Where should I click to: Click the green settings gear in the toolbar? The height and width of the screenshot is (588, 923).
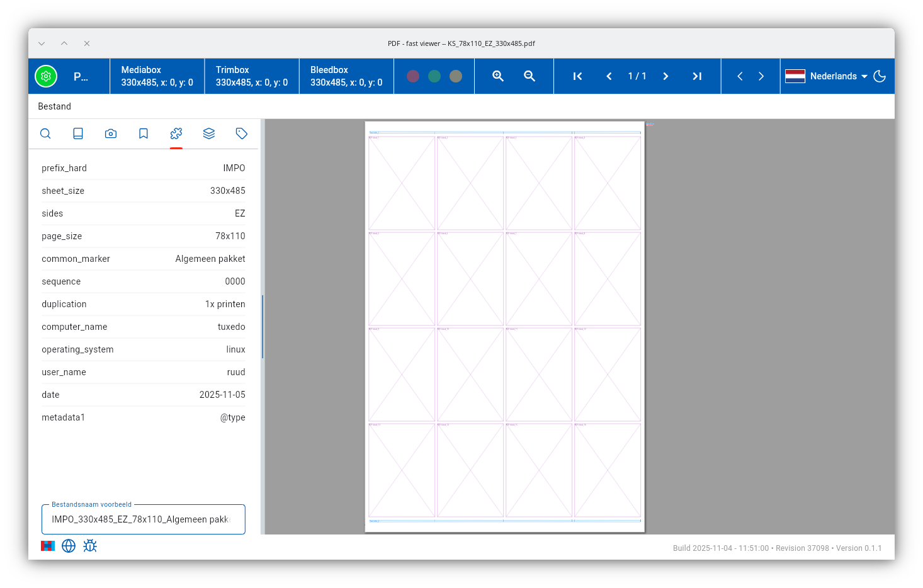pyautogui.click(x=46, y=76)
